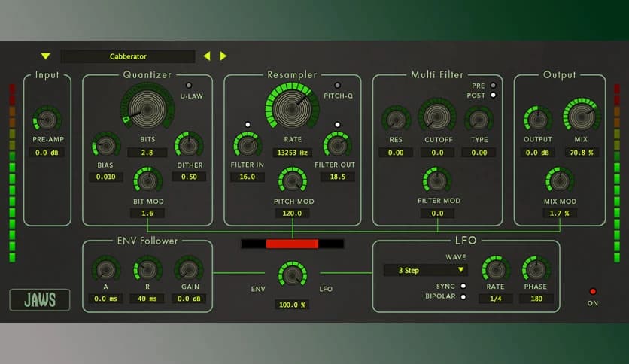Click the red modulation level bar

click(292, 244)
